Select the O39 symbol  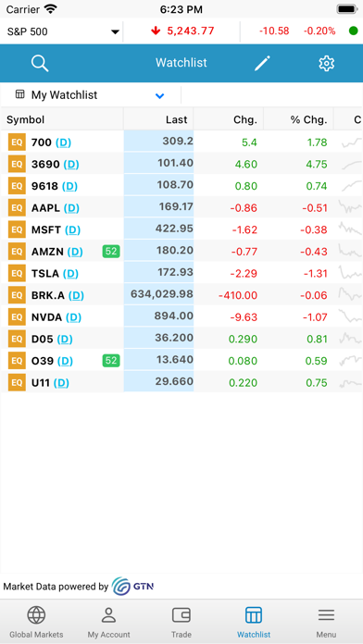43,361
